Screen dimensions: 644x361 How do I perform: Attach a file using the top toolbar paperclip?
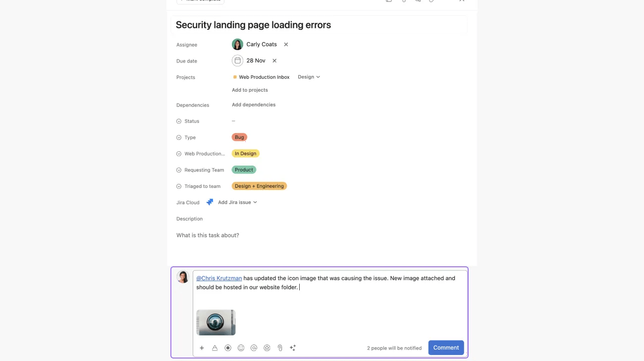(404, 1)
